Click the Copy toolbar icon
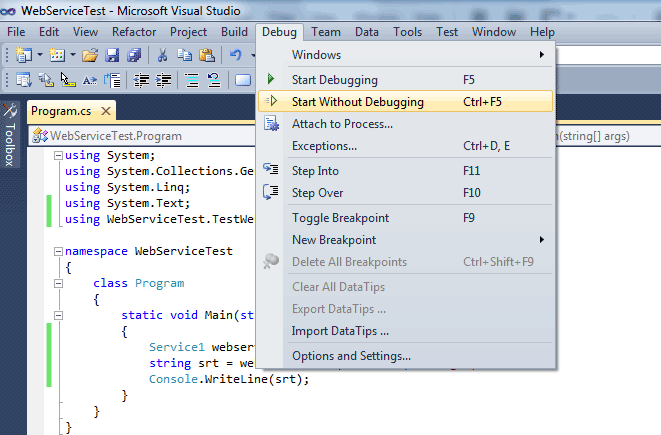The height and width of the screenshot is (435, 661). [x=184, y=55]
